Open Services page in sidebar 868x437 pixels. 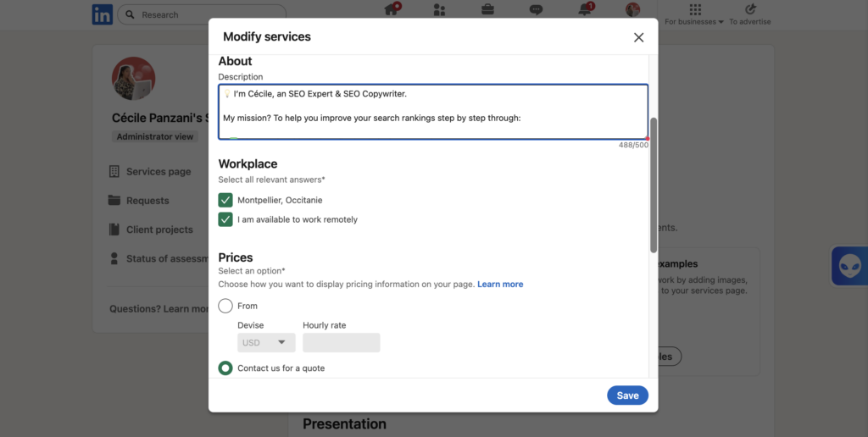coord(159,171)
